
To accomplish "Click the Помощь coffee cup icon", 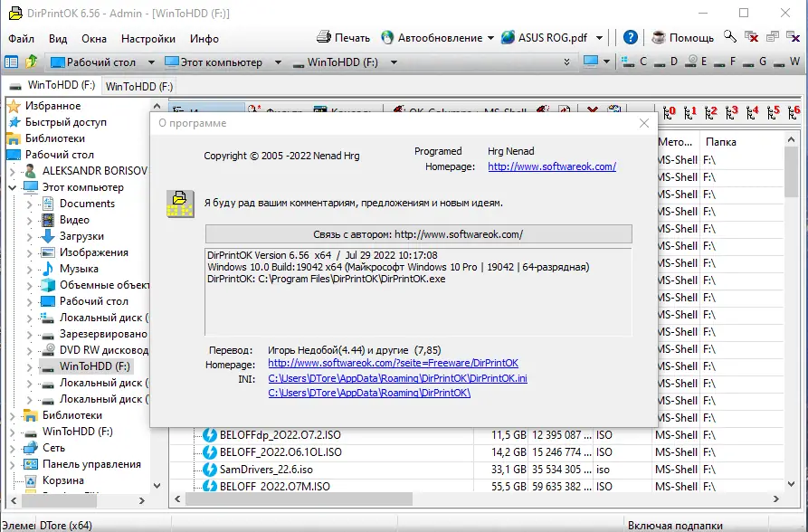I will (658, 37).
